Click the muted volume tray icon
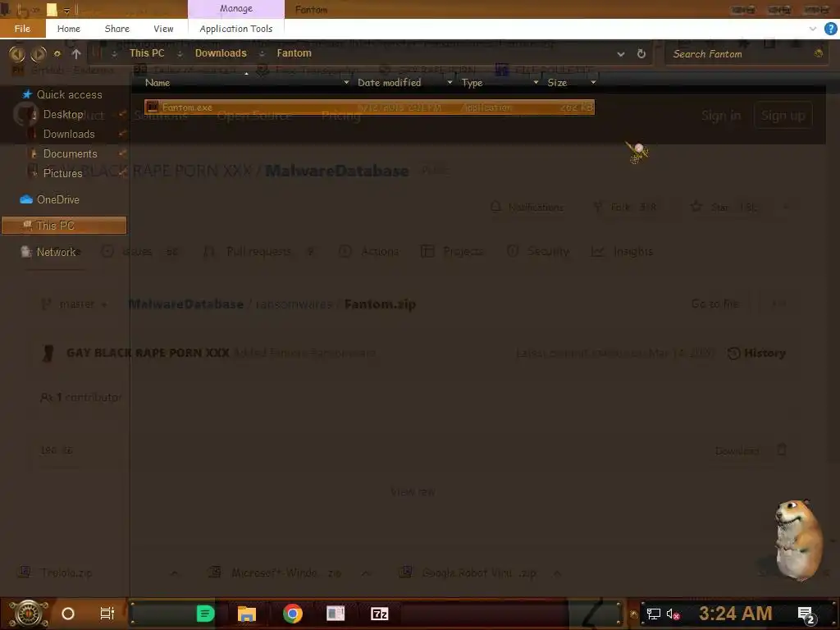Screen dimensions: 840x630 point(673,614)
